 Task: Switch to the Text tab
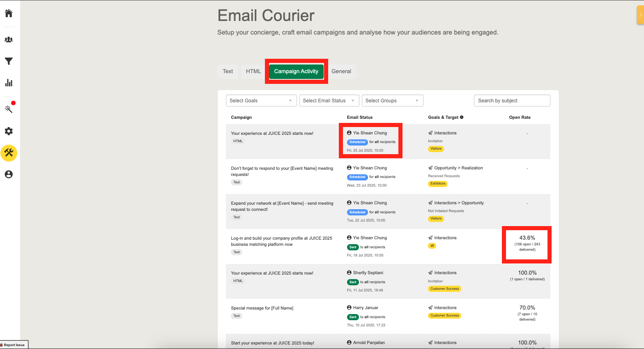point(228,71)
